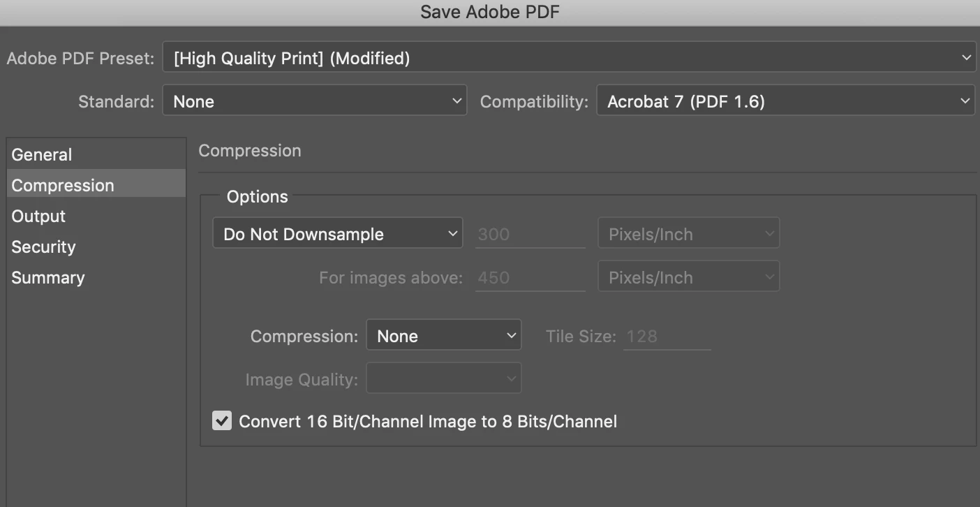Click the Save Adobe PDF title bar
Screen dimensions: 980x507
point(490,12)
